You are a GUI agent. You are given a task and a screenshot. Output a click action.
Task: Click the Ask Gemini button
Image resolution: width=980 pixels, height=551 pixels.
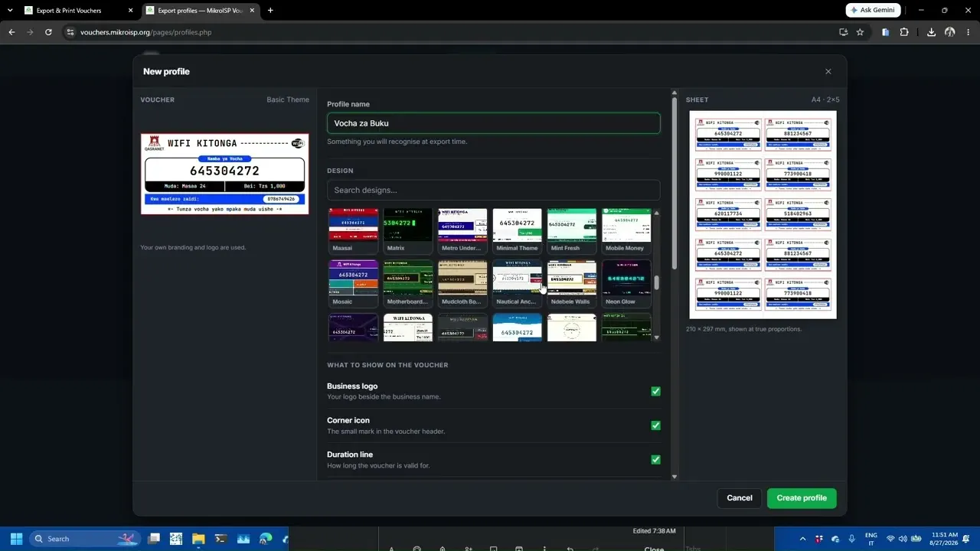[873, 10]
